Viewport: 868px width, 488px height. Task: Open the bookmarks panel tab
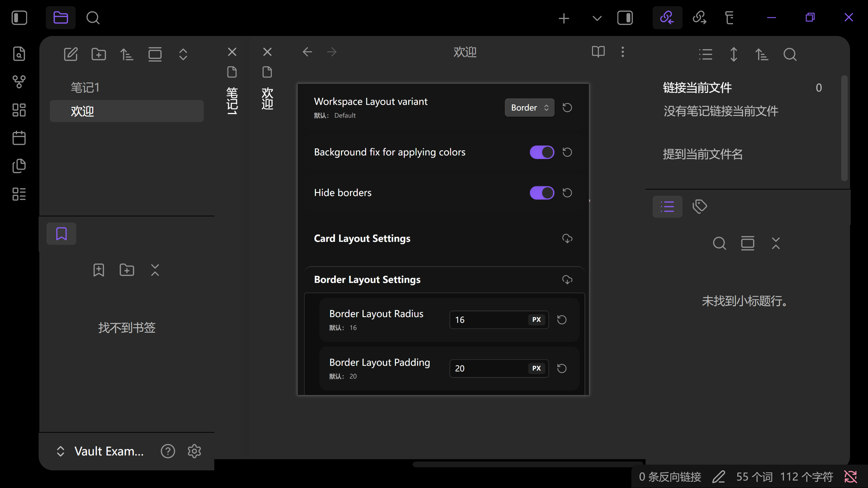[x=61, y=234]
